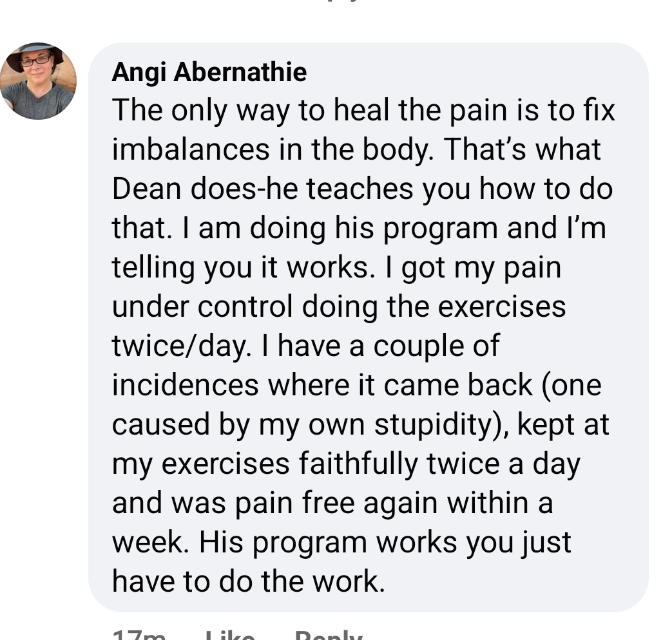Click the 17m comment timestamp
The image size is (672, 640).
pos(139,635)
